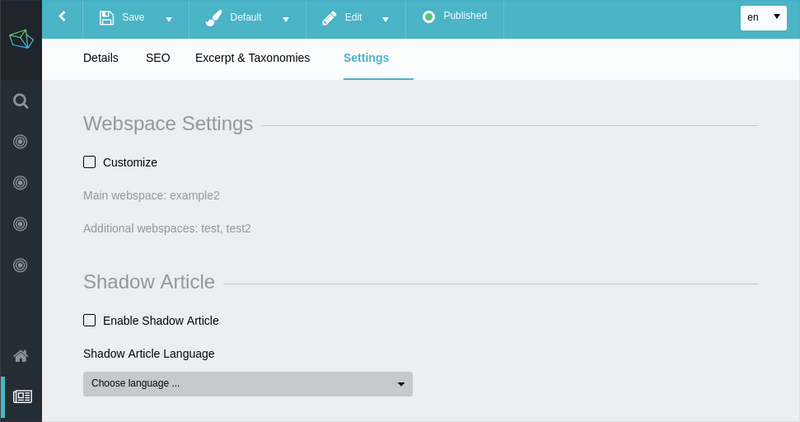The image size is (800, 422).
Task: Click the green Published status indicator
Action: click(x=429, y=17)
